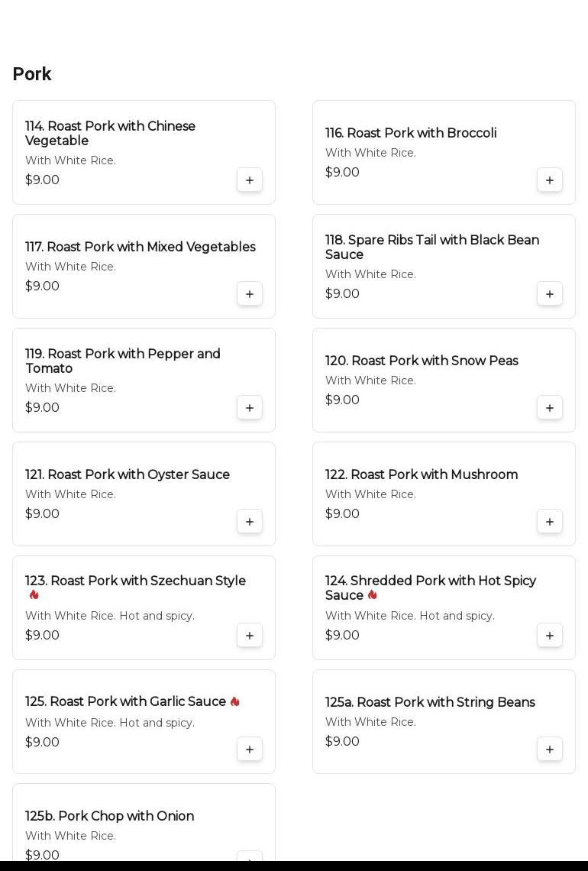This screenshot has width=588, height=871.
Task: View 120. Roast Pork with Snow Peas details
Action: point(422,361)
